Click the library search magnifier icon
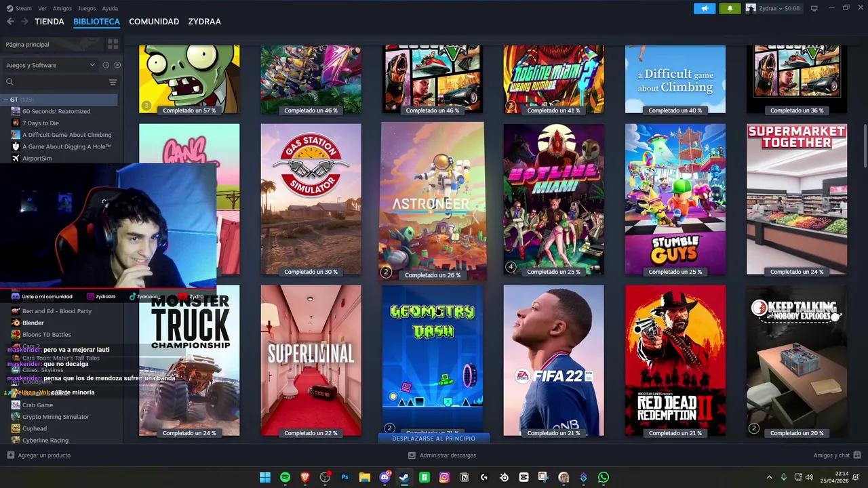868x488 pixels. [x=9, y=82]
